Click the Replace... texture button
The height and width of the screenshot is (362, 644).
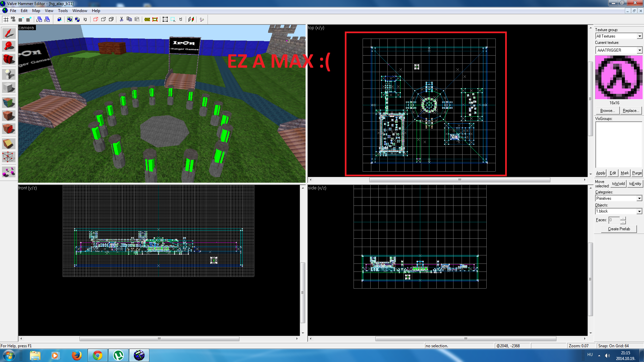click(630, 111)
